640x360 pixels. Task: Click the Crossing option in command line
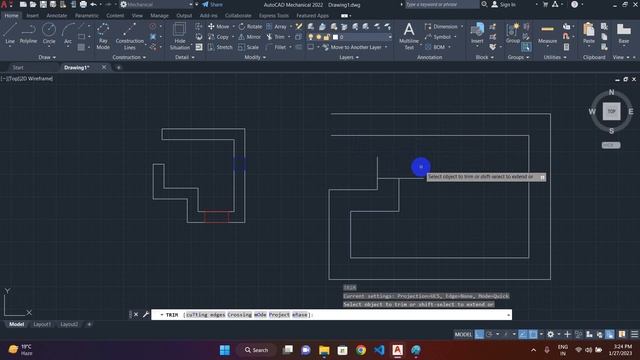(x=240, y=315)
